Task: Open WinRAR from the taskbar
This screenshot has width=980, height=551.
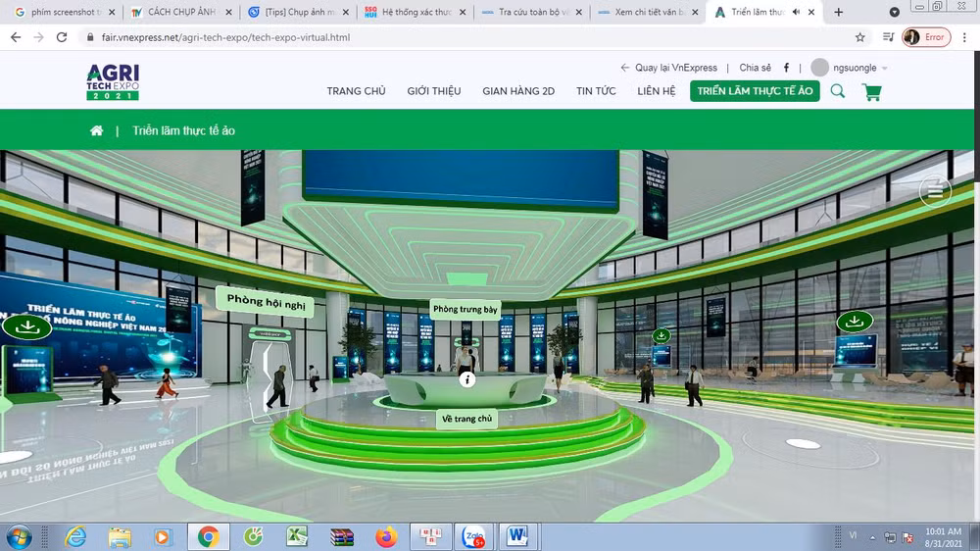Action: (x=342, y=537)
